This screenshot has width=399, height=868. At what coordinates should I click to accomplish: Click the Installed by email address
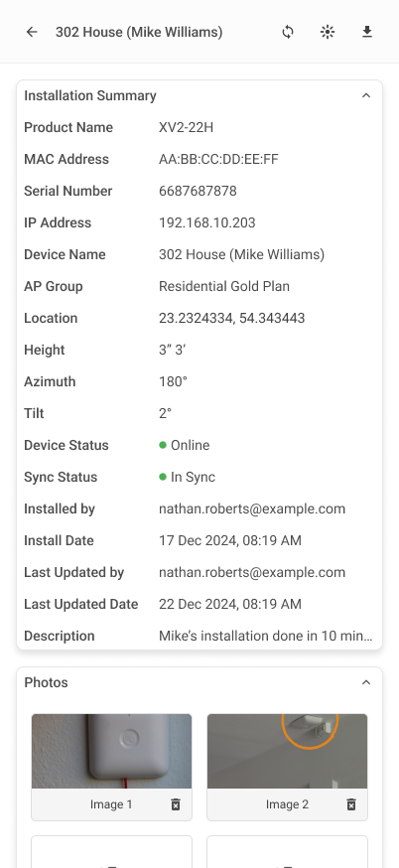[x=252, y=509]
